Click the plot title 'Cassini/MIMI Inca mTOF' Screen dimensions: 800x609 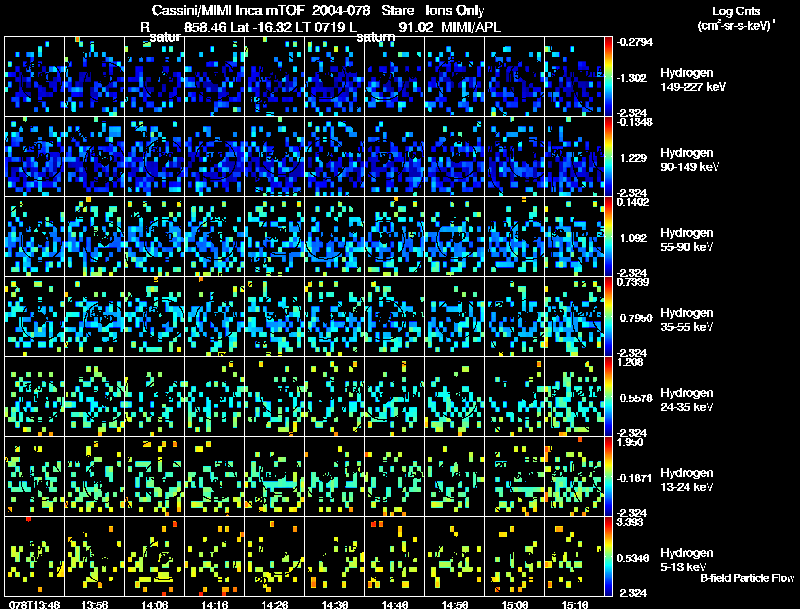(228, 11)
